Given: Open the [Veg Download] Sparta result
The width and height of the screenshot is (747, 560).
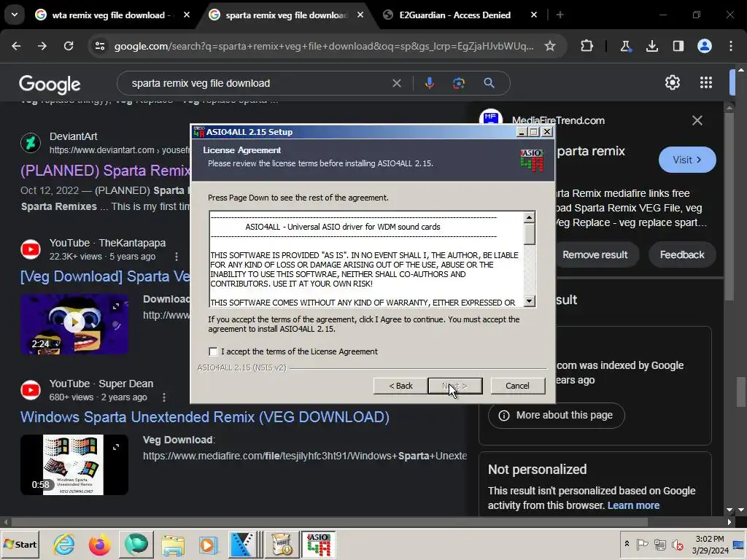Looking at the screenshot, I should (105, 276).
